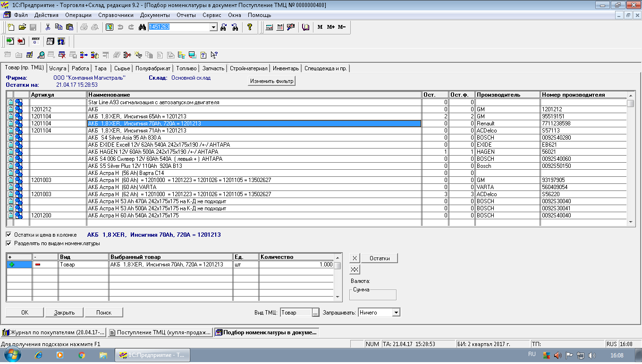Click the '...' button by Вид ТМЦ
The image size is (642, 364).
pos(316,313)
